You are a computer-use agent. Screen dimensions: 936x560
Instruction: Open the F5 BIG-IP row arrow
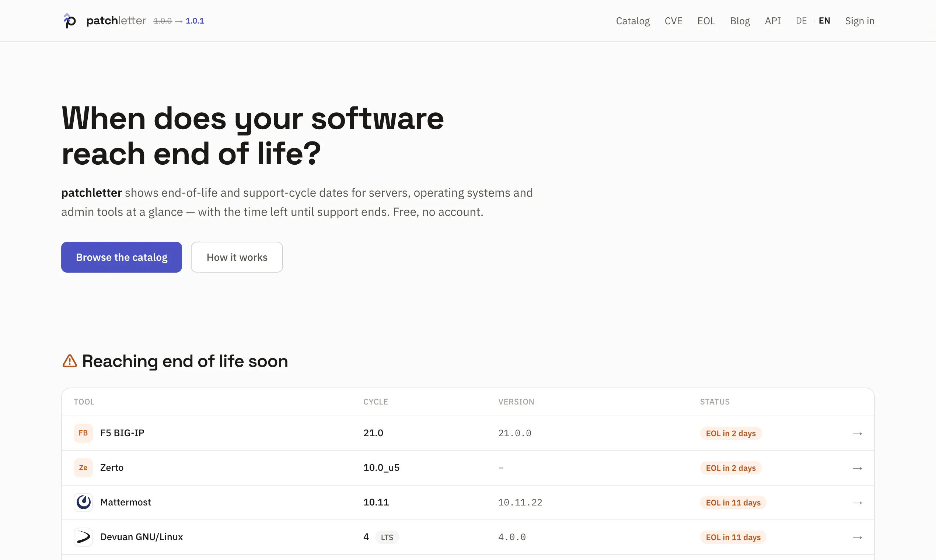click(857, 434)
